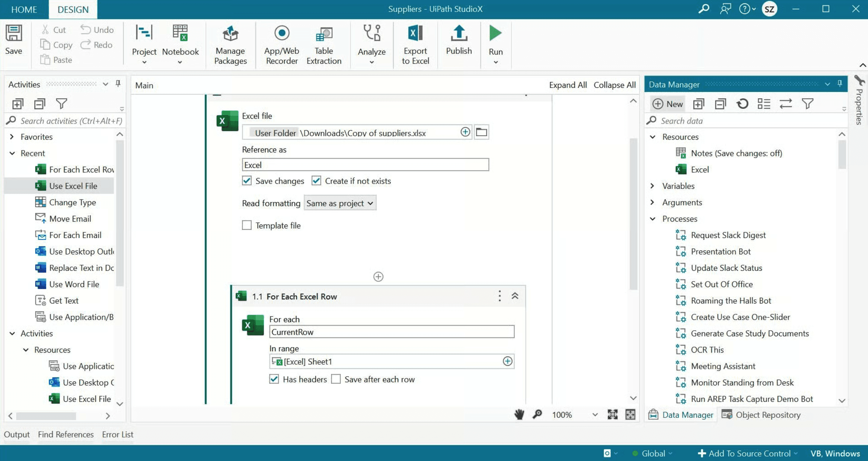Click the designer canvas vertical scrollbar thumb
The image size is (868, 461).
(x=634, y=214)
